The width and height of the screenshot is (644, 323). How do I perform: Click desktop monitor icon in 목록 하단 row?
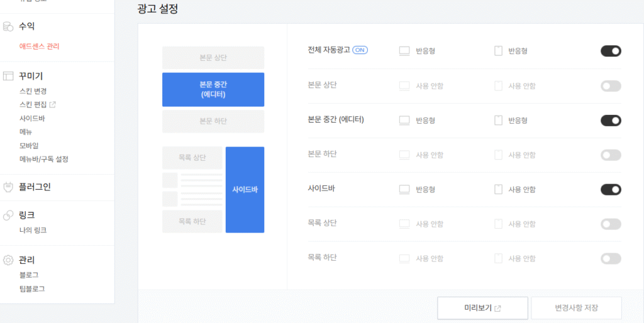coord(404,258)
